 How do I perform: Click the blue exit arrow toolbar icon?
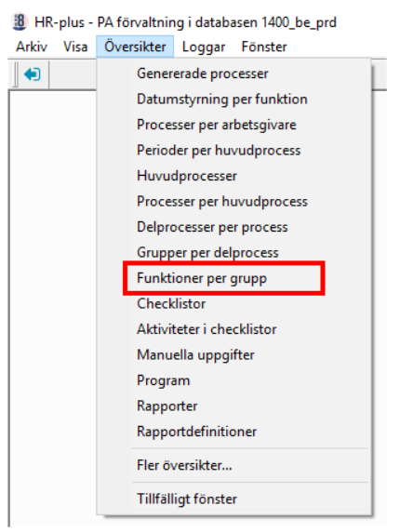point(33,74)
